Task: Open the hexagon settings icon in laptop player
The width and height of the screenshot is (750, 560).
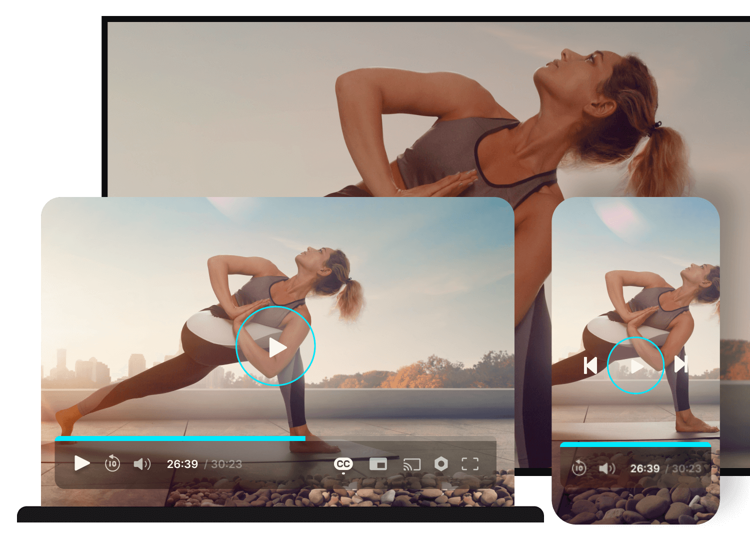Action: [441, 464]
